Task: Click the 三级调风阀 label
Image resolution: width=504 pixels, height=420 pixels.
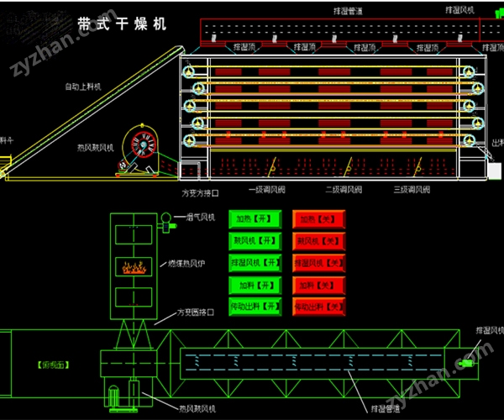Action: pyautogui.click(x=412, y=190)
